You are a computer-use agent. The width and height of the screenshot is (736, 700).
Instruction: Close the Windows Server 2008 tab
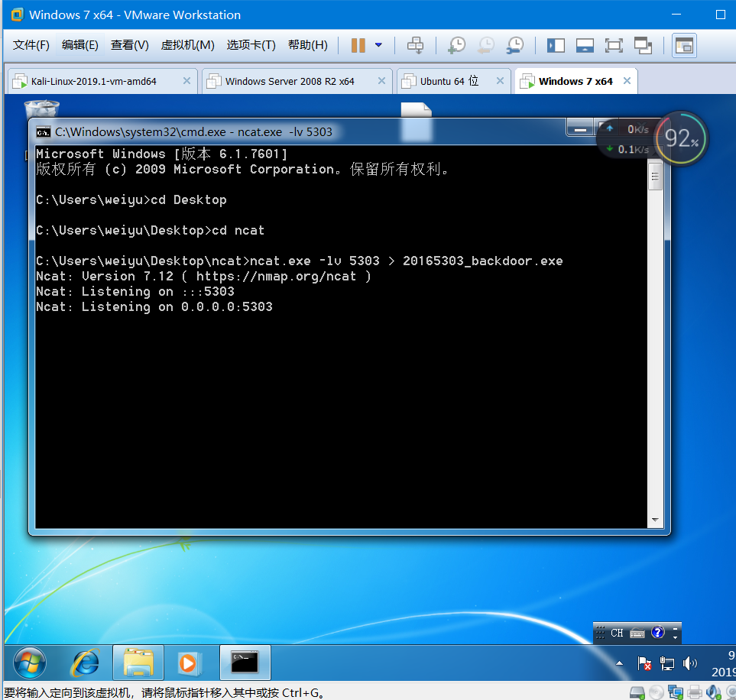(x=381, y=81)
